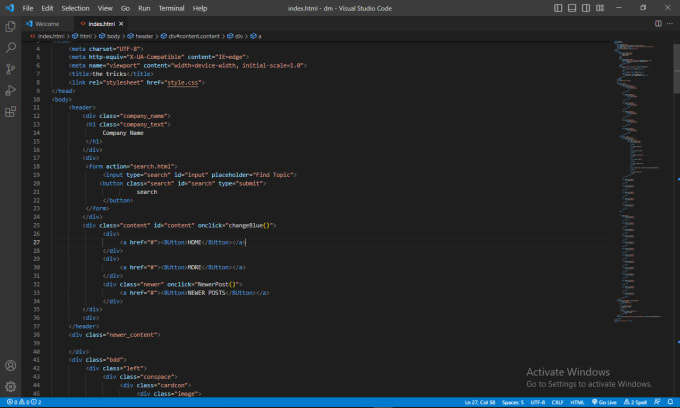Click 'NEWER POSTS' text on line 33
The width and height of the screenshot is (680, 408).
point(206,293)
